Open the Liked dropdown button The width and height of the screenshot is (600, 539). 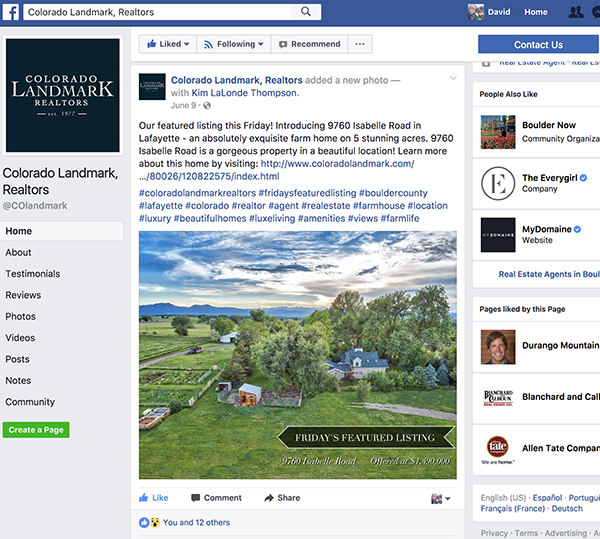[168, 44]
